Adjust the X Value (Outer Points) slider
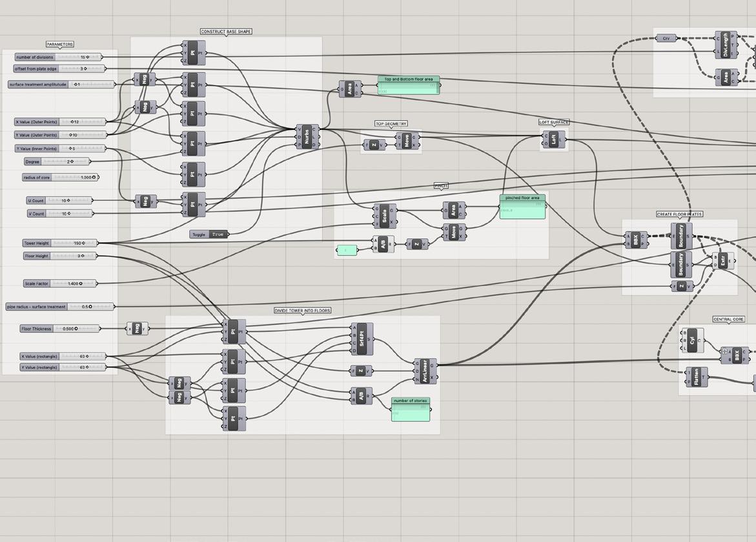The image size is (756, 542). (x=60, y=122)
